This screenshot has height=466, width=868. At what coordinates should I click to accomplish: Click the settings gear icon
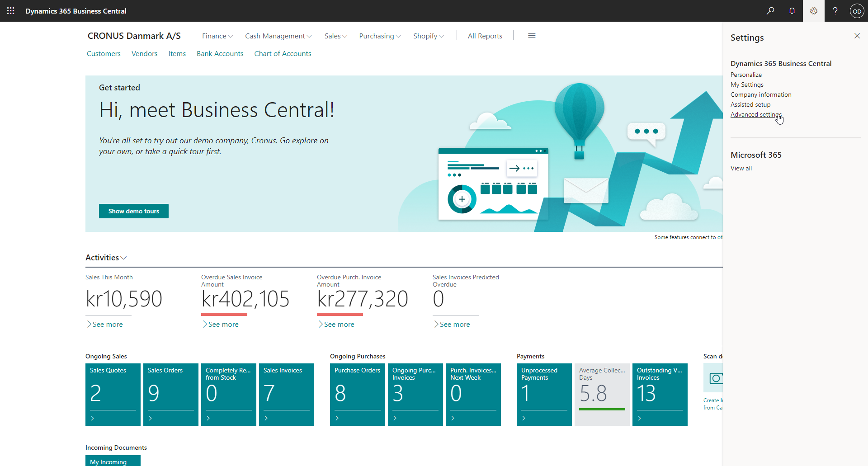pos(814,11)
